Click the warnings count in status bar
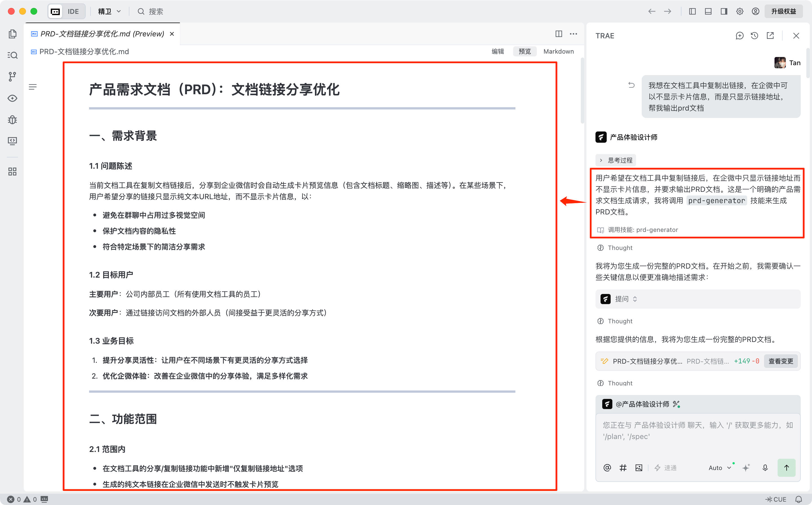This screenshot has height=505, width=812. click(30, 499)
